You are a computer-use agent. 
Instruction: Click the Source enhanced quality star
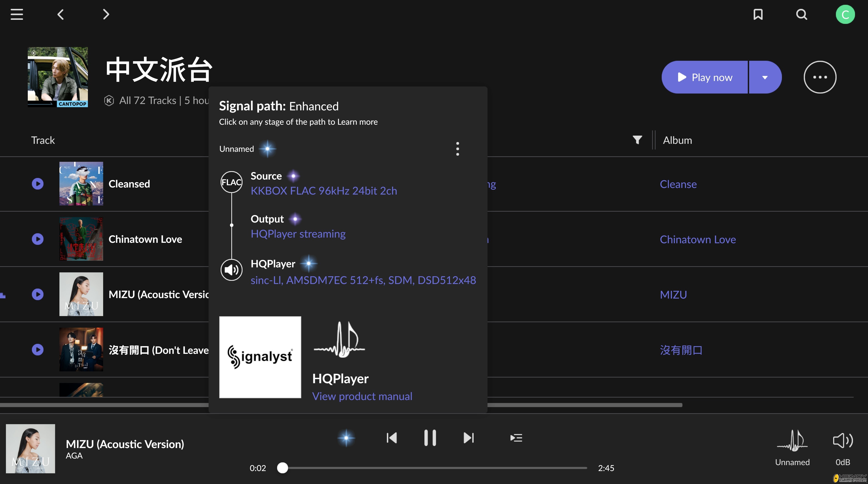click(293, 176)
